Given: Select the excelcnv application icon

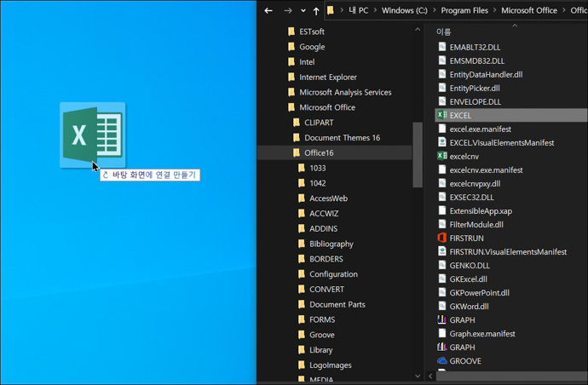Looking at the screenshot, I should pyautogui.click(x=442, y=156).
